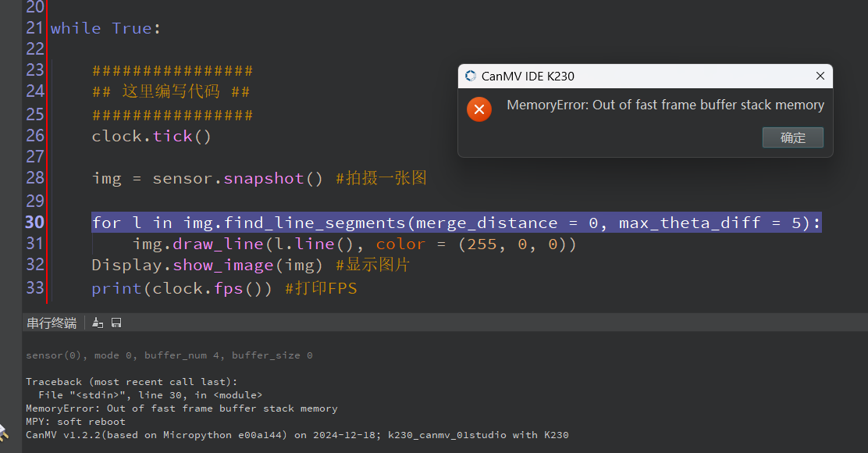
Task: Click the CanMV logo in the dialog title
Action: (x=470, y=76)
